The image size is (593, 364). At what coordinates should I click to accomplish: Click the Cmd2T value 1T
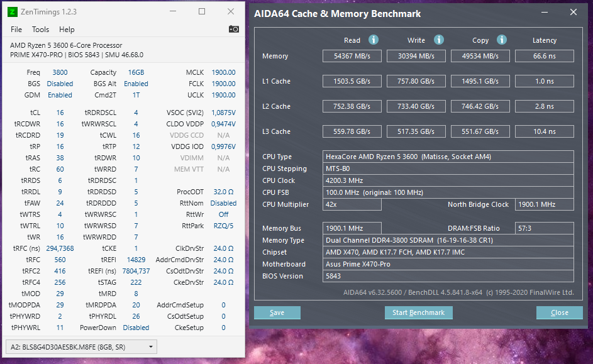click(x=136, y=95)
